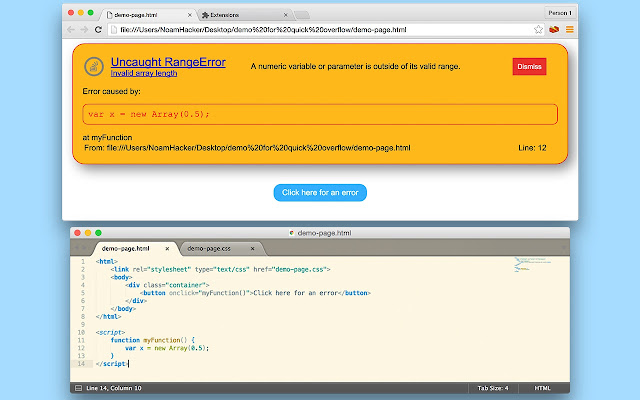Click the link rel stylesheet code line
The width and height of the screenshot is (640, 400).
coord(220,269)
